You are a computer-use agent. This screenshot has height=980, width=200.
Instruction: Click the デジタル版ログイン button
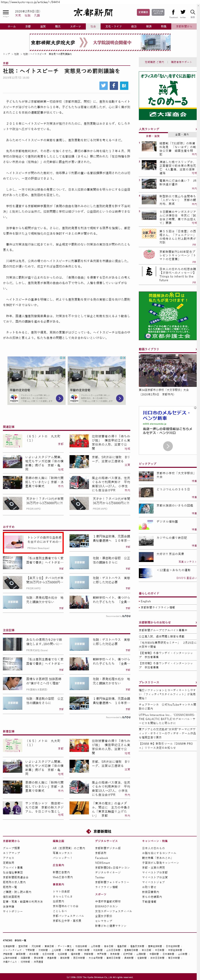click(x=158, y=13)
